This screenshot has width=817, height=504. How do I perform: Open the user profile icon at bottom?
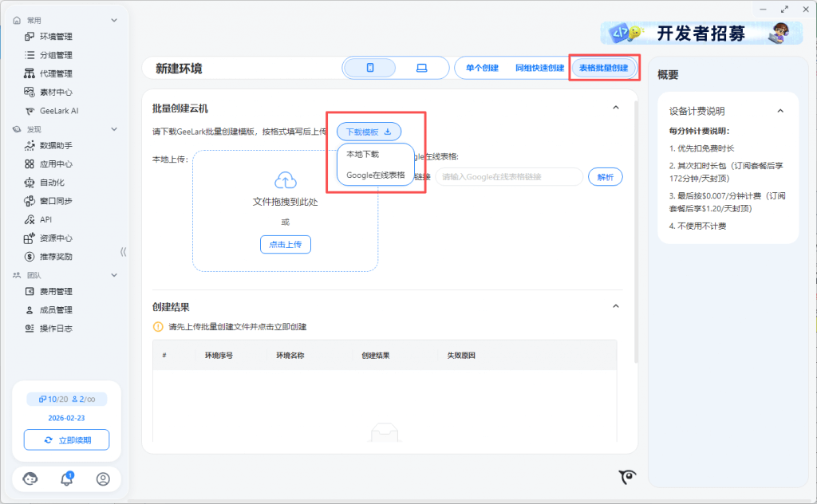click(x=103, y=478)
